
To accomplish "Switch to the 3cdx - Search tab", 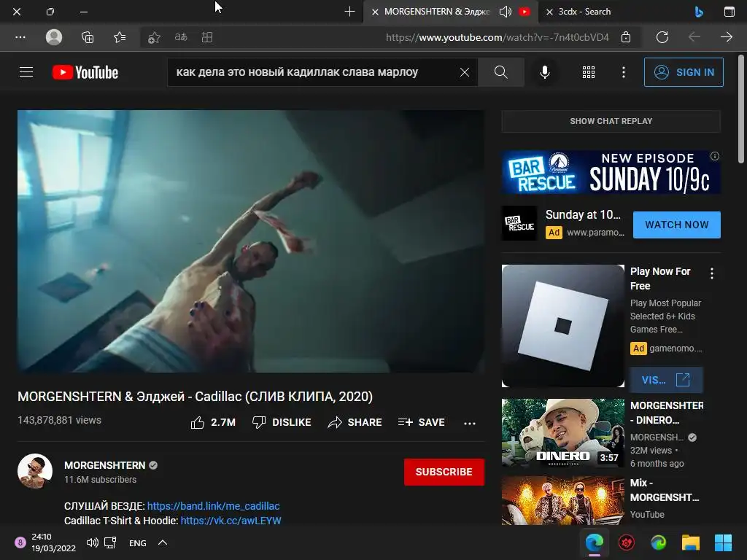I will click(584, 12).
